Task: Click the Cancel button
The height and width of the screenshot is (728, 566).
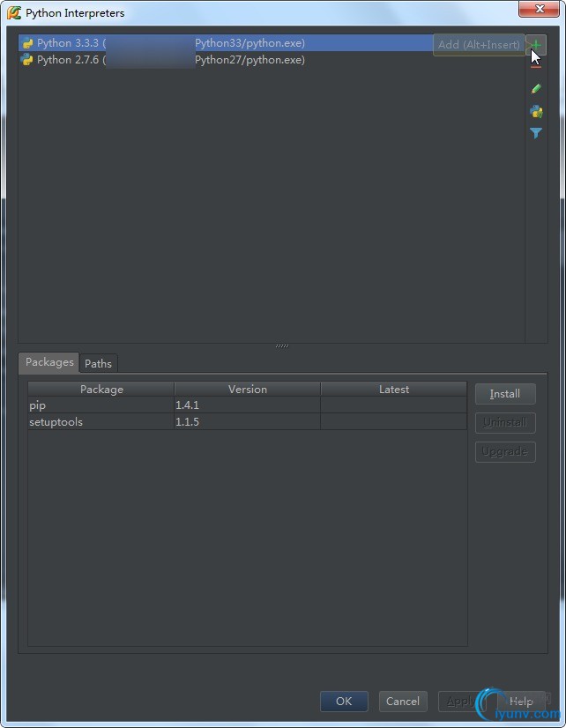Action: 403,701
